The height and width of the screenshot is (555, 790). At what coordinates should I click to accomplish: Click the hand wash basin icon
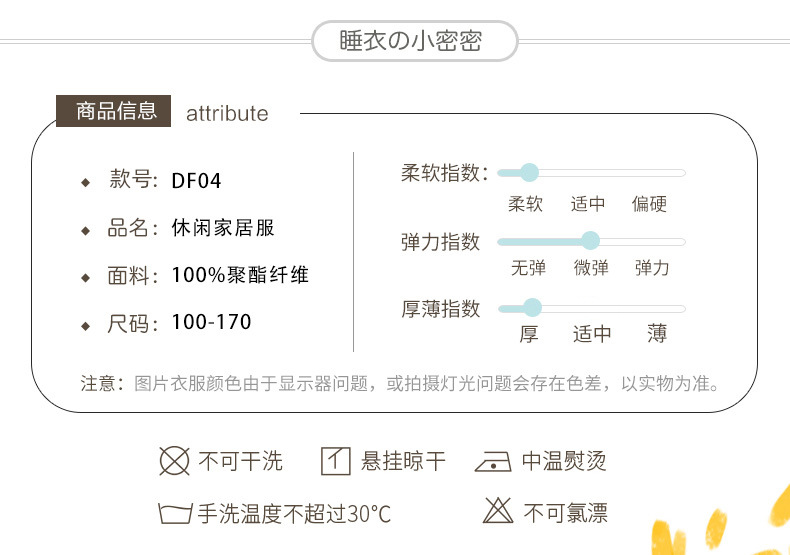(x=174, y=514)
